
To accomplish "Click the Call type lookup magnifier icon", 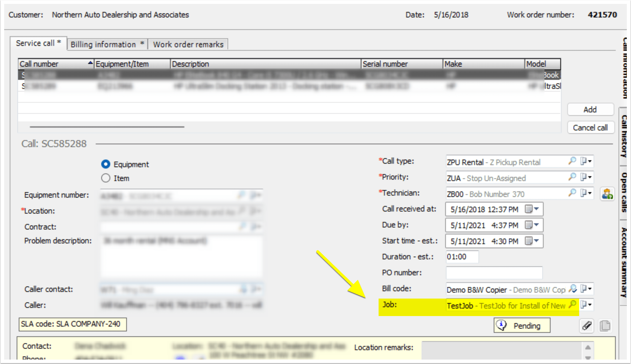I will tap(572, 161).
